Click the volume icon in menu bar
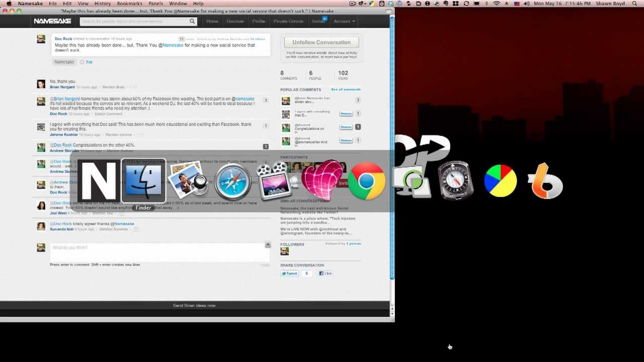The height and width of the screenshot is (362, 644). tap(526, 4)
